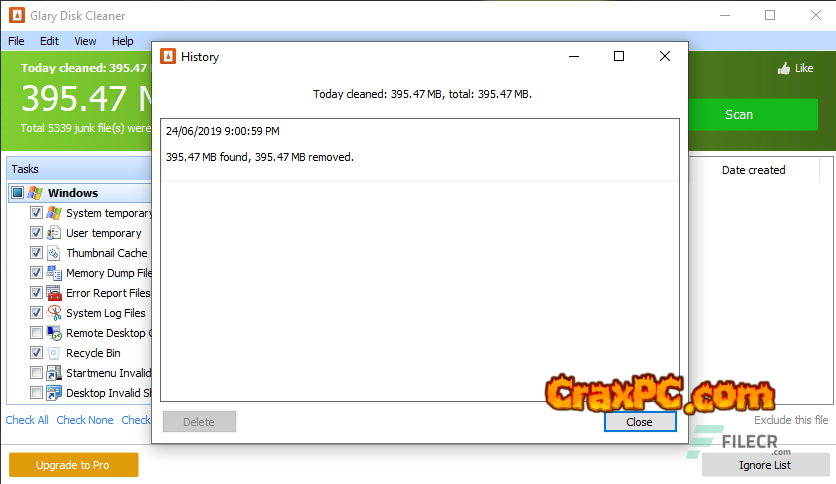This screenshot has width=836, height=484.
Task: Uncheck System temporary files checkbox
Action: (36, 213)
